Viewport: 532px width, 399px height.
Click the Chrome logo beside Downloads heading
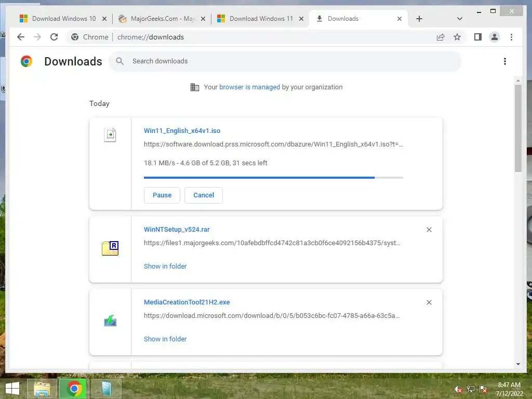(x=26, y=61)
